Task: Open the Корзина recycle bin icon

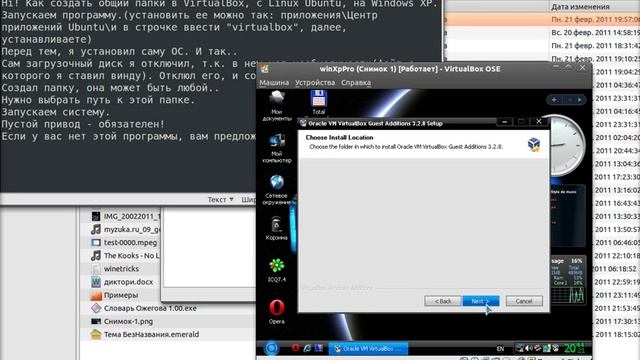Action: point(276,229)
